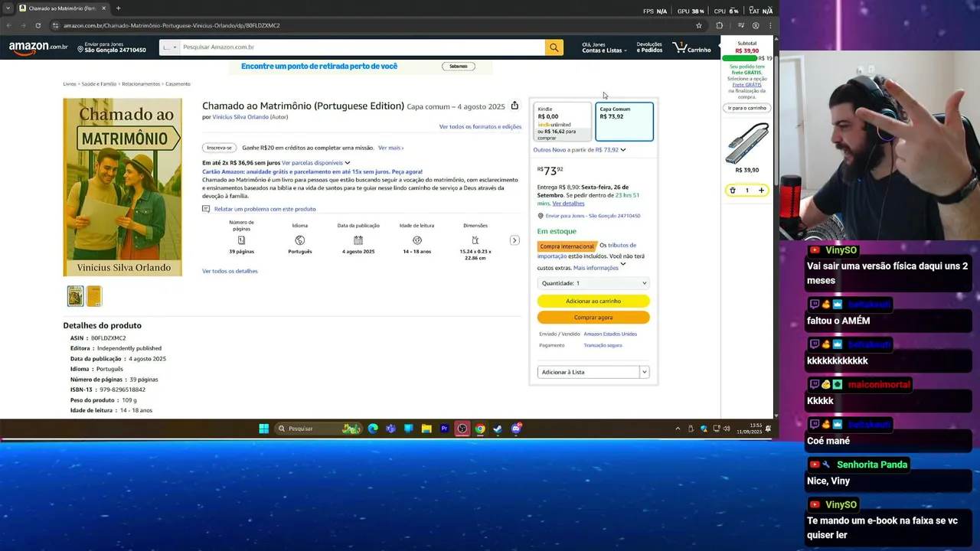Open the Carrinho cart icon
Image resolution: width=980 pixels, height=551 pixels.
692,47
